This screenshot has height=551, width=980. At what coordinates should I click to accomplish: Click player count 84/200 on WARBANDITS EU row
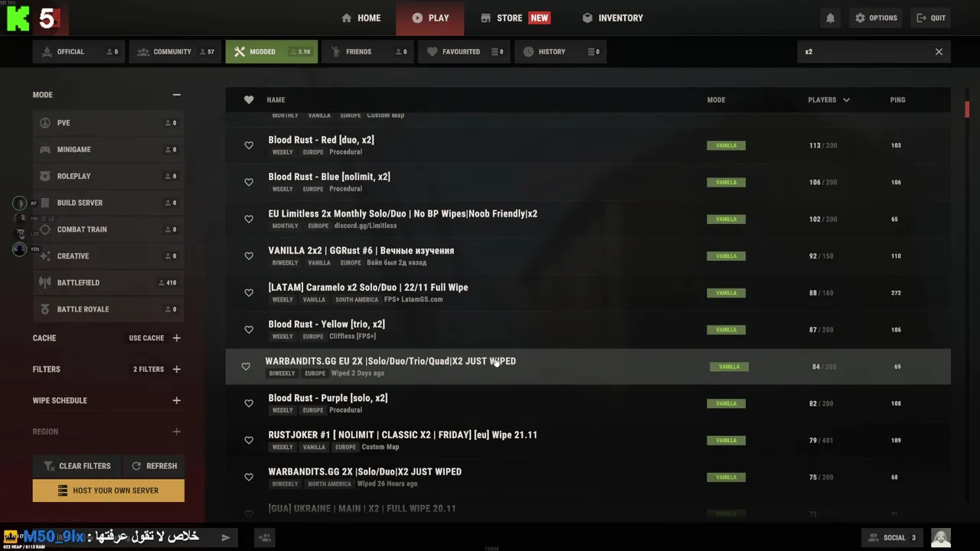824,367
